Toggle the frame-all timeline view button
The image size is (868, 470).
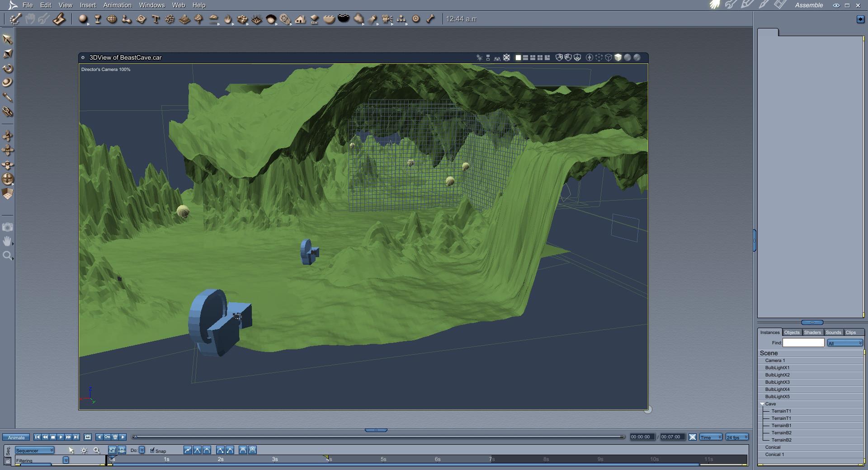[112, 450]
